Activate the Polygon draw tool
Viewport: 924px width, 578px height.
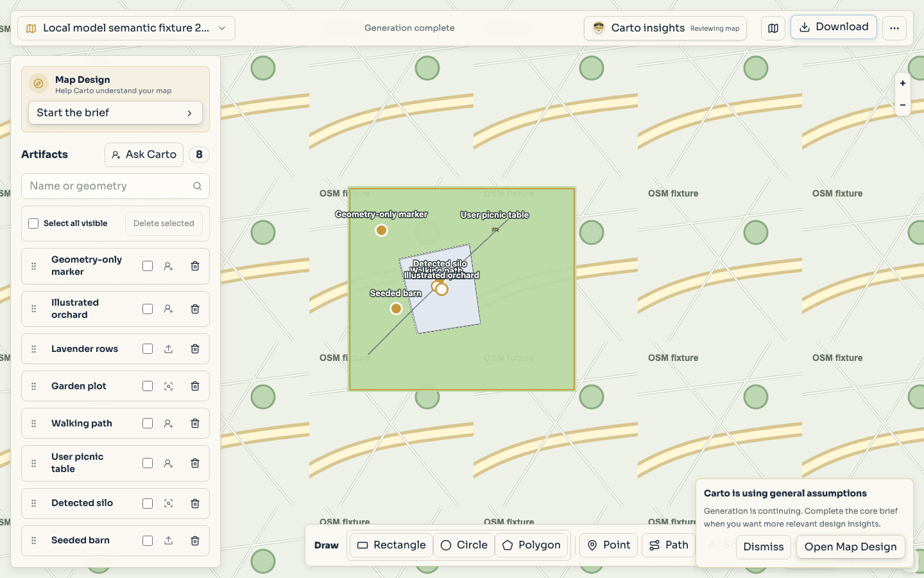(x=531, y=545)
